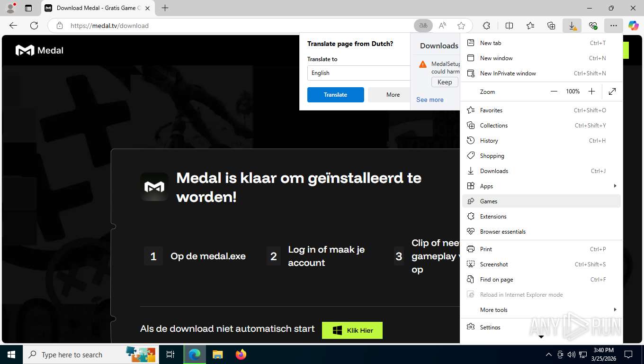Viewport: 644px width, 364px height.
Task: Open Copilot icon in toolbar
Action: click(634, 26)
